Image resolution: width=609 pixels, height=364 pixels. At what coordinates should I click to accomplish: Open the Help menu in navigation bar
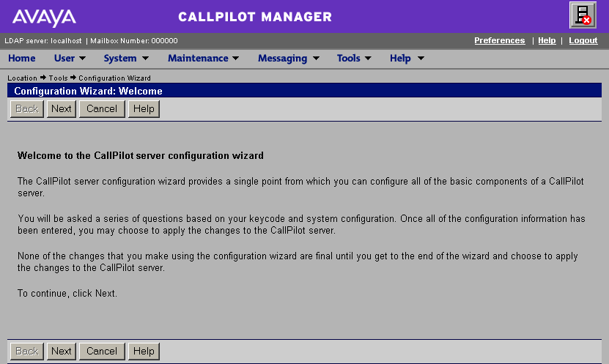pyautogui.click(x=400, y=58)
